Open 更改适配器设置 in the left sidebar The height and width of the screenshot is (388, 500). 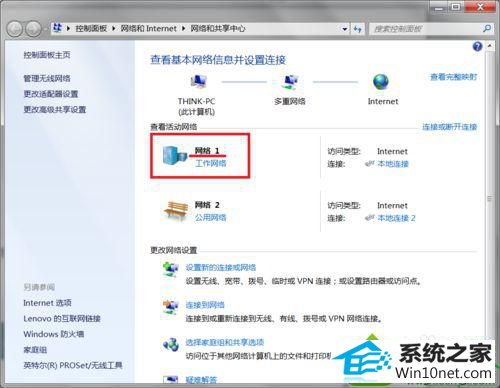pos(51,94)
